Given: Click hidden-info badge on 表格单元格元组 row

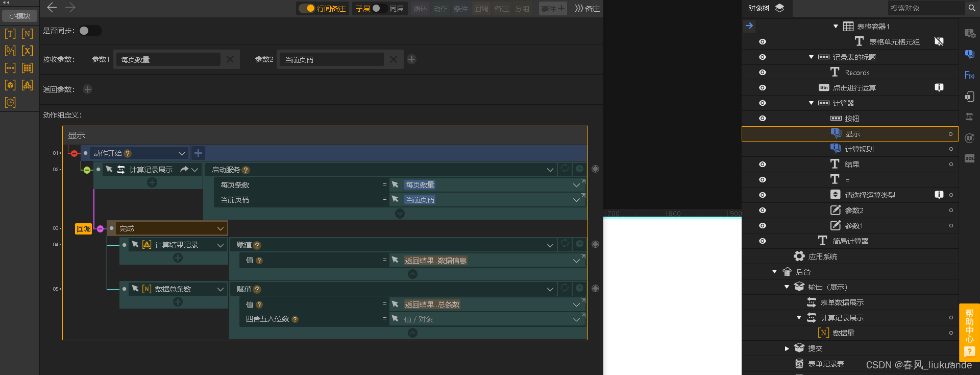Looking at the screenshot, I should coord(939,41).
